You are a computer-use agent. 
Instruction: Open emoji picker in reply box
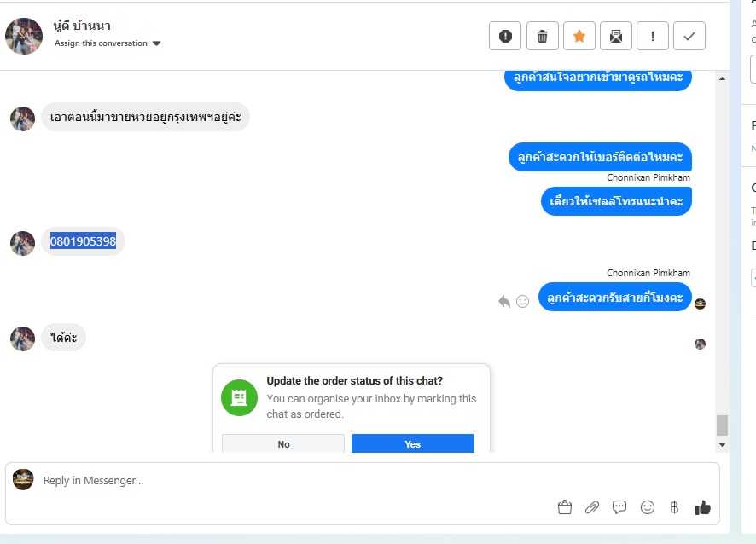point(647,507)
